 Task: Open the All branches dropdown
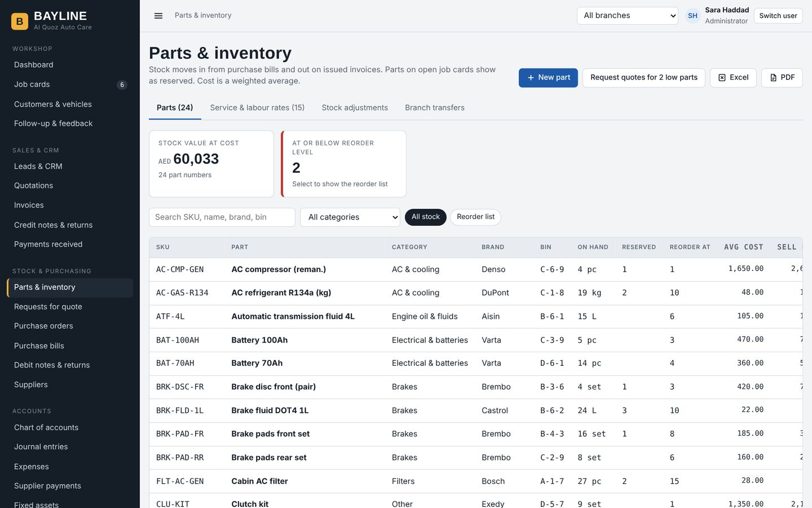(627, 16)
